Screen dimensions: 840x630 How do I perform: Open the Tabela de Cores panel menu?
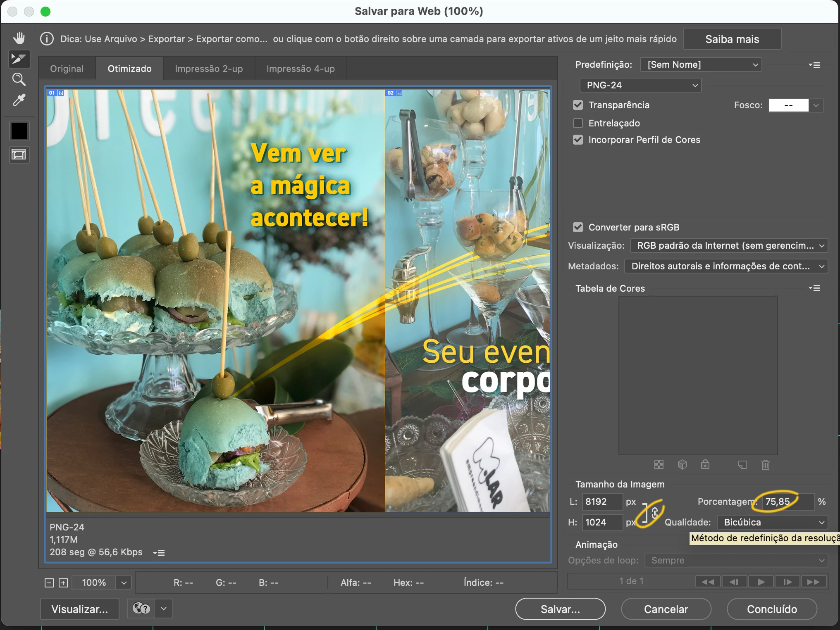[815, 288]
